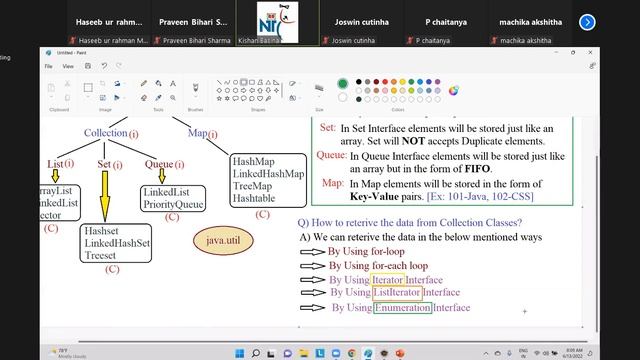Screen dimensions: 640x360
Task: Select the Magnifier zoom tool
Action: point(173,98)
